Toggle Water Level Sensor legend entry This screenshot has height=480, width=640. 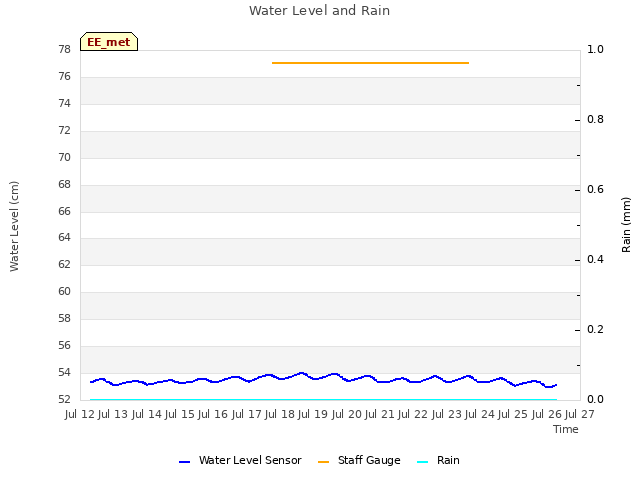[x=240, y=460]
